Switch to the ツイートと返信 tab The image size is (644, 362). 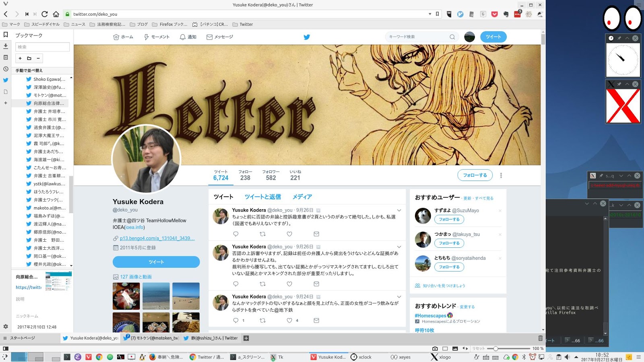[x=263, y=197]
